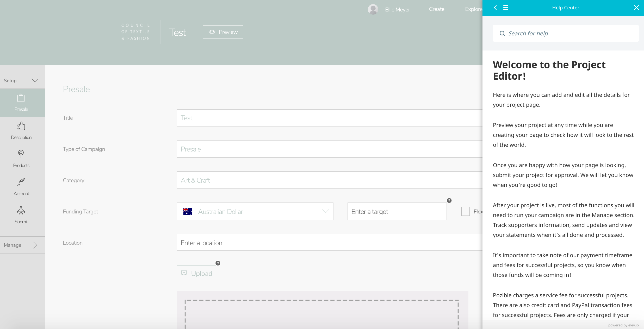Open the Australian Dollar currency dropdown
This screenshot has width=644, height=329.
pyautogui.click(x=255, y=211)
